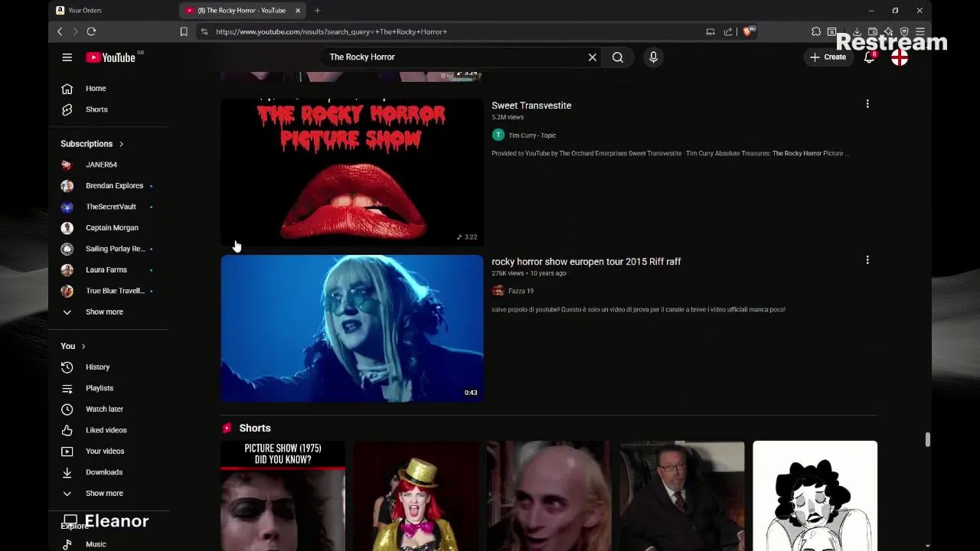Click the YouTube logo

click(x=111, y=57)
